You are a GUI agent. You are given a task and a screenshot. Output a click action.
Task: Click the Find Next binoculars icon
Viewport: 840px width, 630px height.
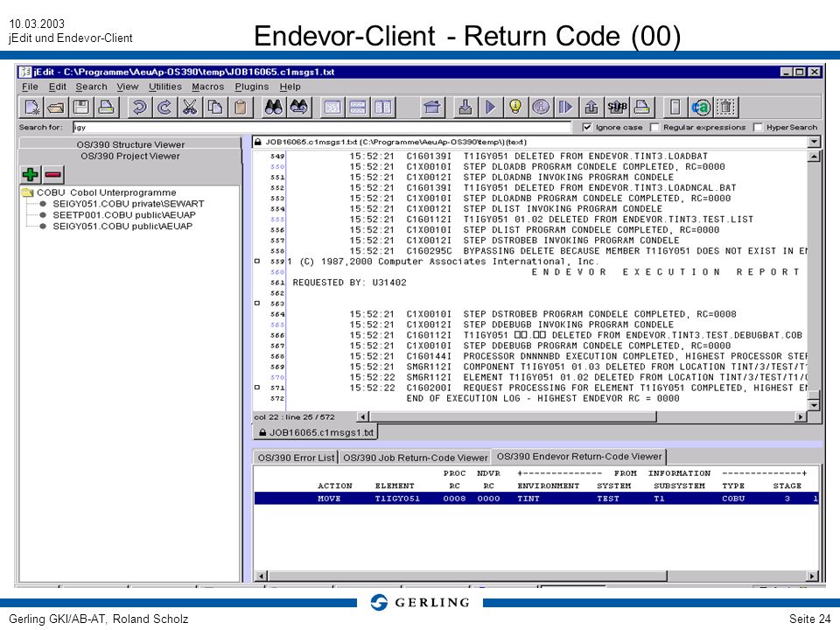(299, 108)
